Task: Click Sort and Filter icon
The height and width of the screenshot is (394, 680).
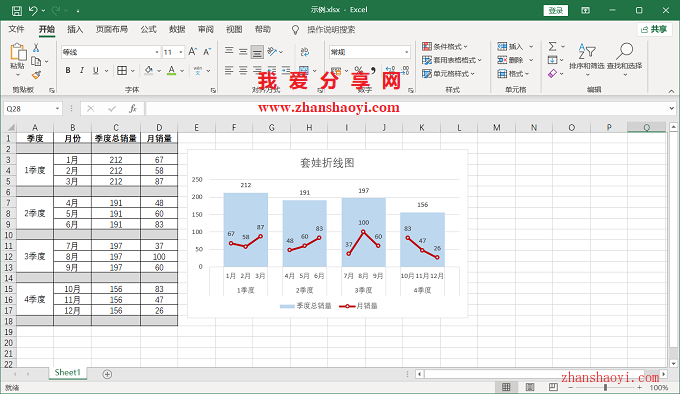Action: (x=587, y=52)
